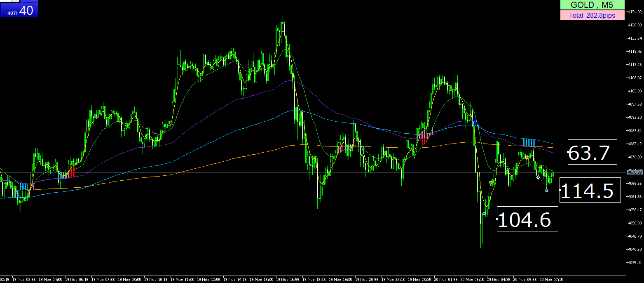Click time axis label 19 Nov 15:35
Viewport: 644px width, 283px height.
pos(261,279)
